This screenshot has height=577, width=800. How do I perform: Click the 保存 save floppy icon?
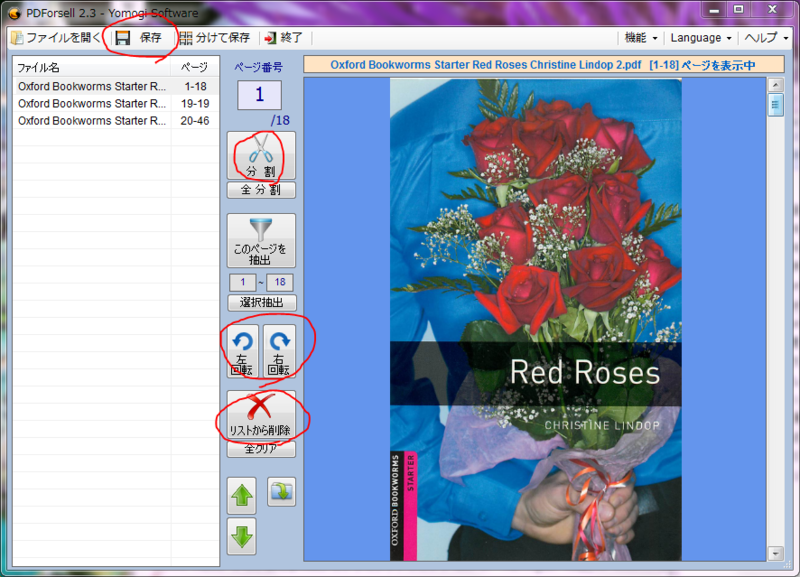pos(122,38)
